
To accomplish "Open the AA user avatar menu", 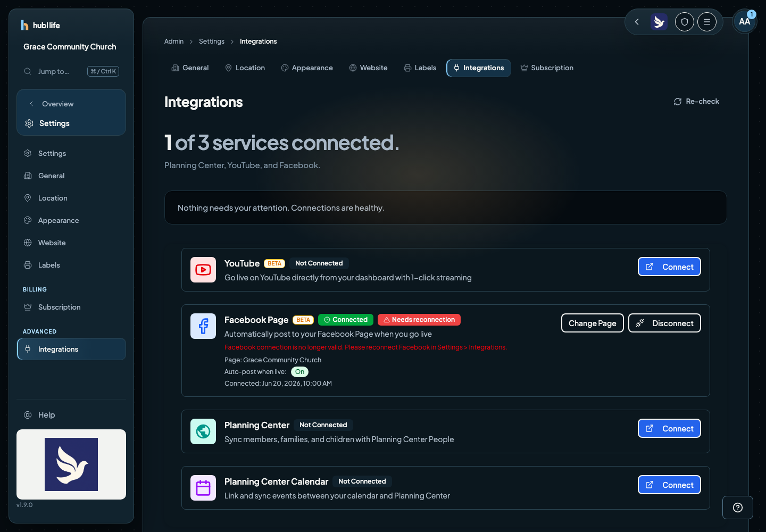I will [745, 22].
